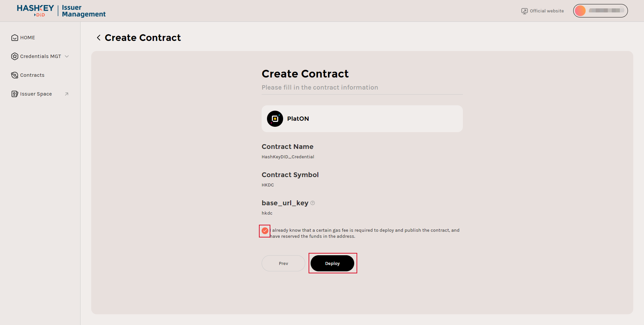The width and height of the screenshot is (644, 325).
Task: Expand the Credentials MGT submenu chevron
Action: click(67, 56)
